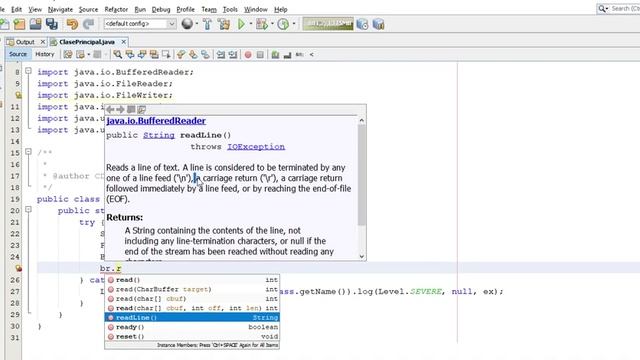Click the Next Bookmark icon
Image resolution: width=640 pixels, height=360 pixels.
click(x=193, y=54)
